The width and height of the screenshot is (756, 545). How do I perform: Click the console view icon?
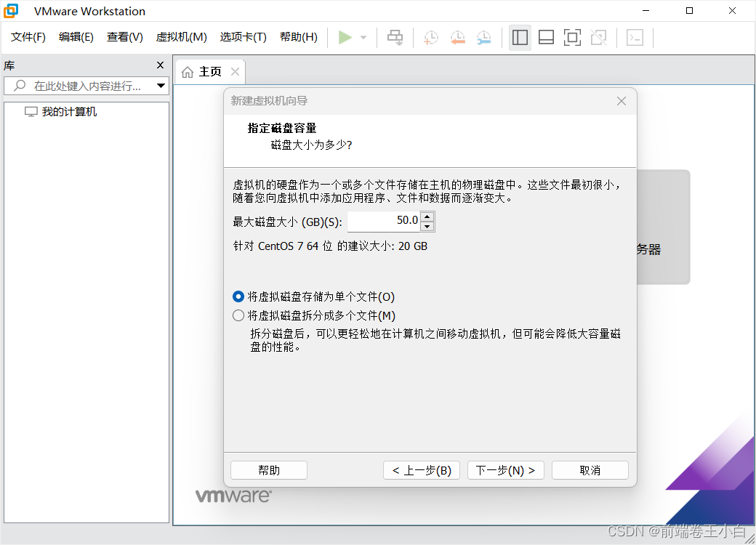(635, 38)
